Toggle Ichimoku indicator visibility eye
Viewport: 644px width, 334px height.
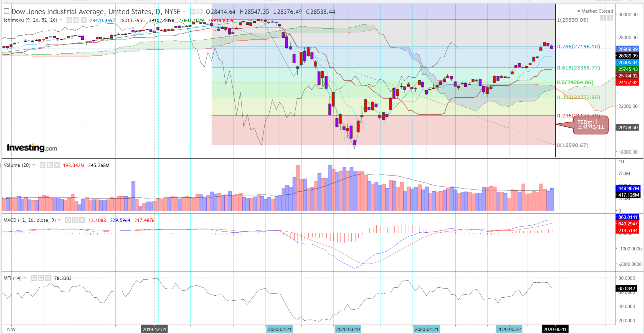click(x=69, y=20)
